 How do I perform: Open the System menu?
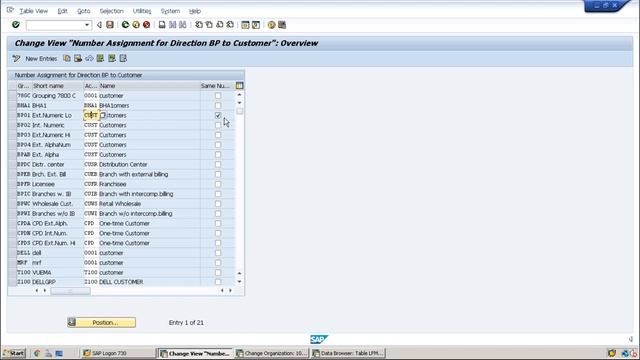tap(170, 11)
